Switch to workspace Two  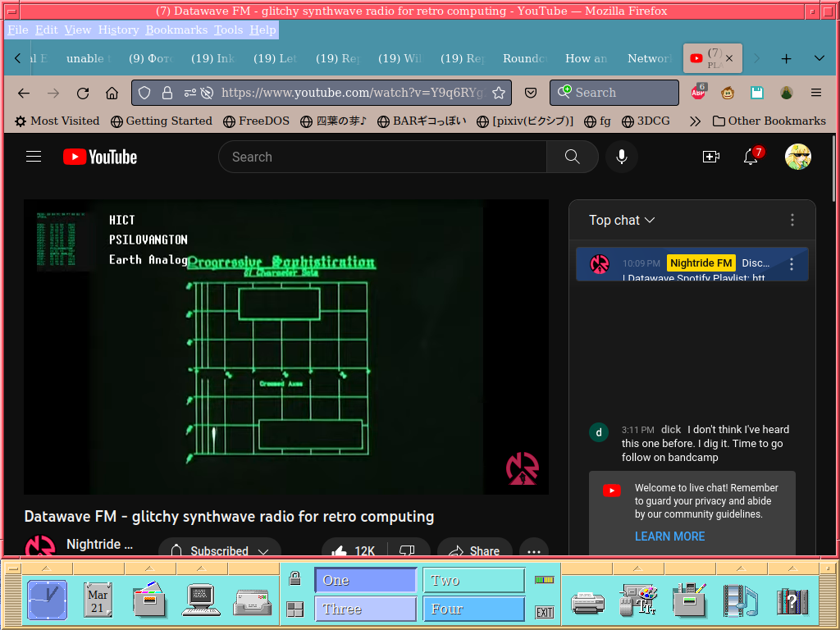[x=473, y=580]
